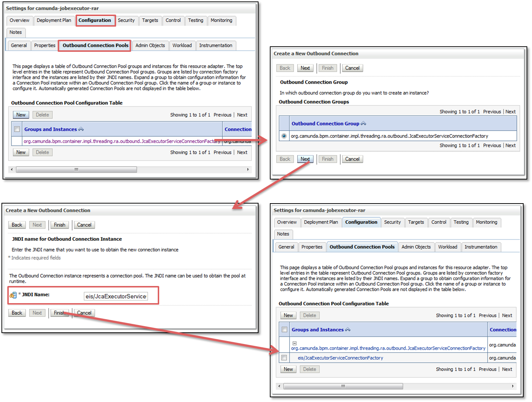Click left scroll arrow in lower Settings panel
The width and height of the screenshot is (532, 402).
pos(279,386)
